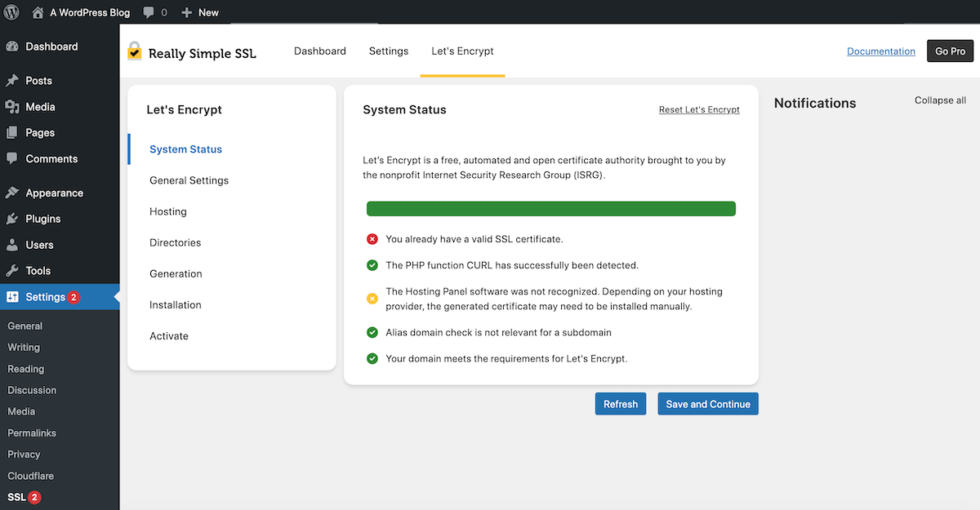Click green check icon beside CURL detected
The width and height of the screenshot is (980, 510).
372,265
